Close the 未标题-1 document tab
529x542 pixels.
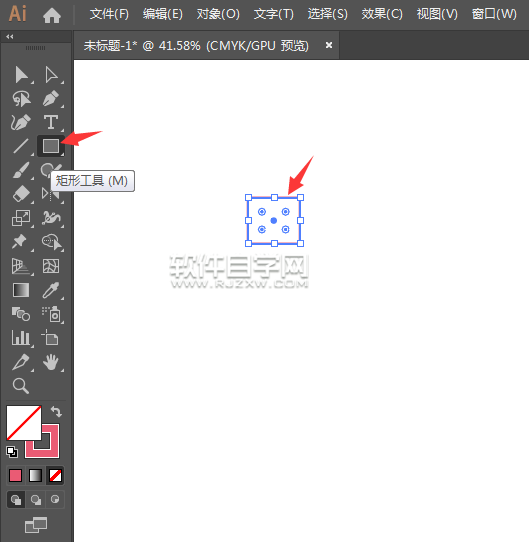point(329,45)
